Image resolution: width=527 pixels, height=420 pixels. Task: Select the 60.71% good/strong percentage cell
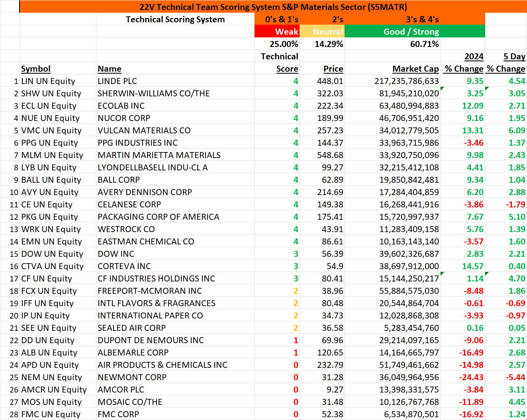392,44
